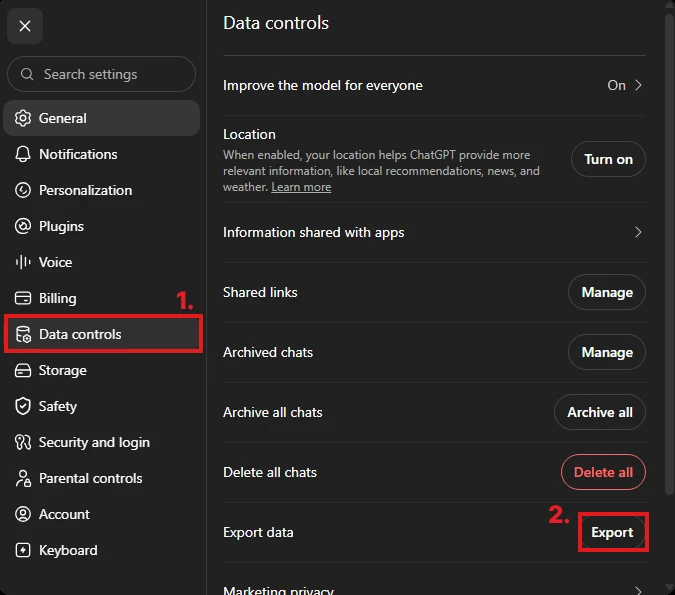Open the General settings tab
The image size is (675, 595).
point(102,118)
